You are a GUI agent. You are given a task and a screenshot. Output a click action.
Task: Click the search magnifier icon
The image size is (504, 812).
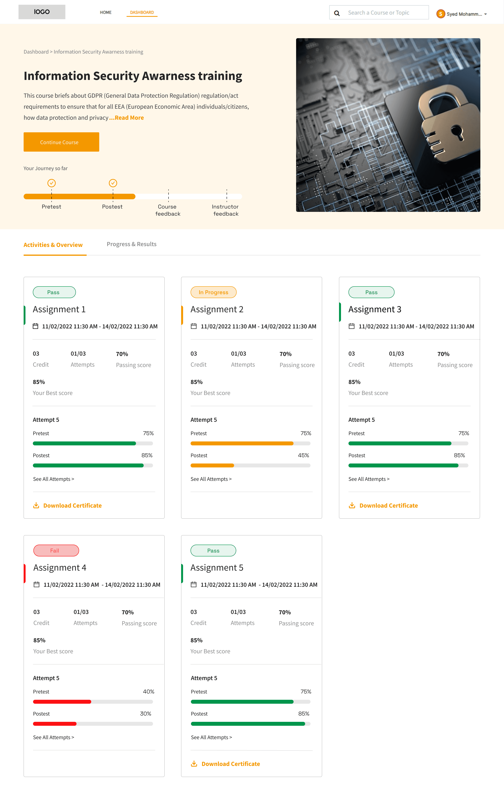click(x=337, y=13)
